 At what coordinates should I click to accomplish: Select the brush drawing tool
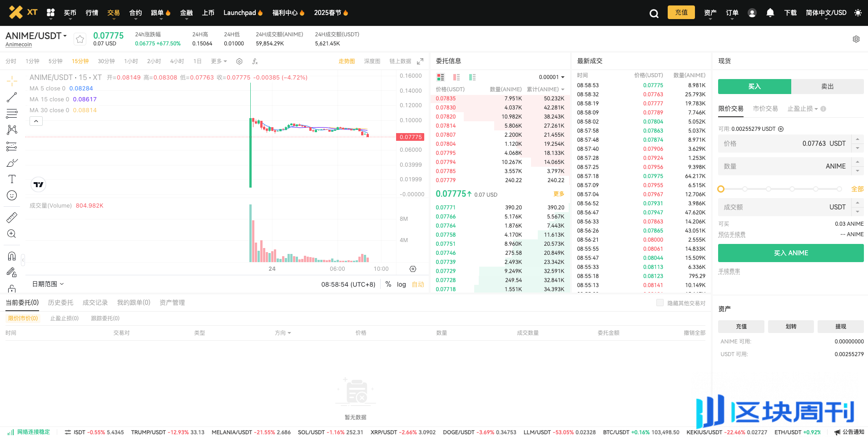pyautogui.click(x=12, y=163)
